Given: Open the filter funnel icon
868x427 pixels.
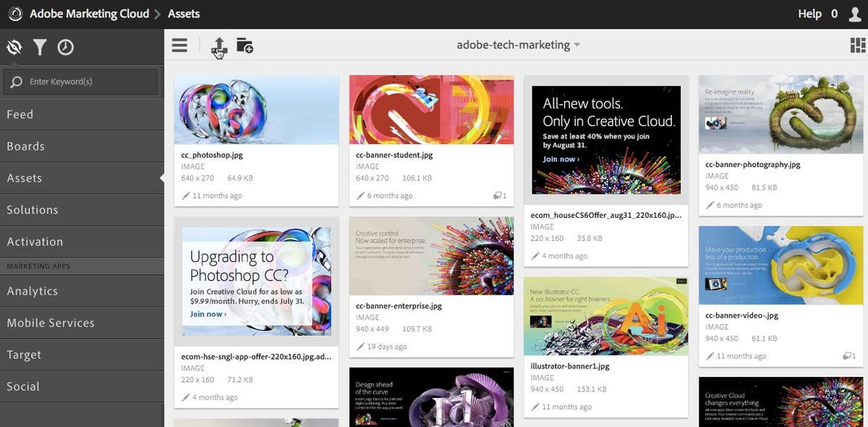Looking at the screenshot, I should click(41, 46).
